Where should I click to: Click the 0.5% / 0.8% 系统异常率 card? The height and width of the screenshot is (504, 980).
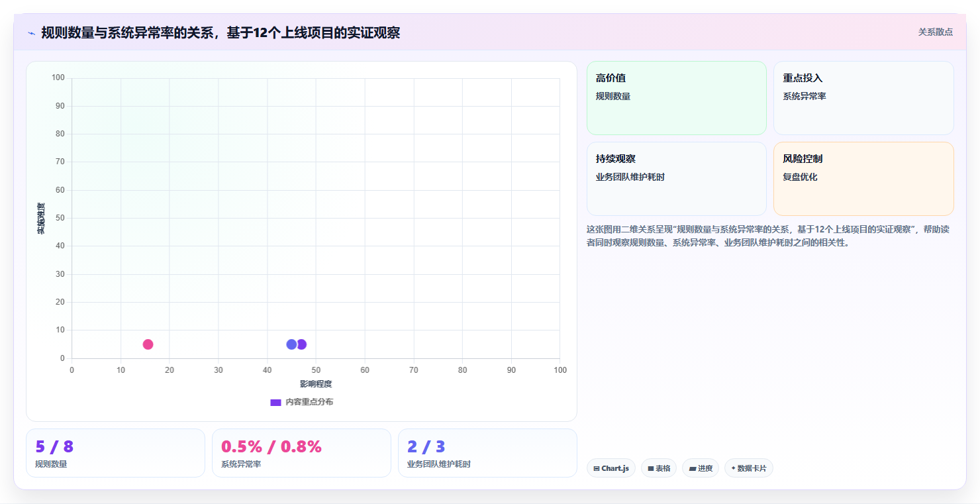pos(301,453)
